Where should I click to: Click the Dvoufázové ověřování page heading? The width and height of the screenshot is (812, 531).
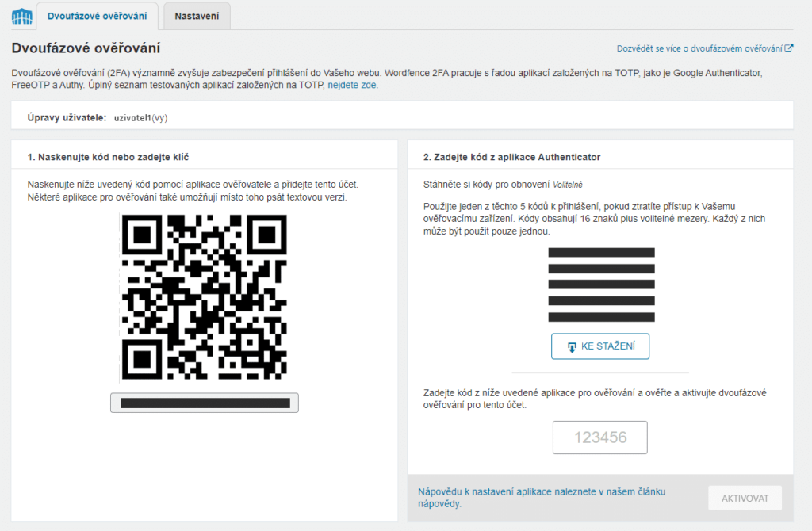click(x=86, y=48)
